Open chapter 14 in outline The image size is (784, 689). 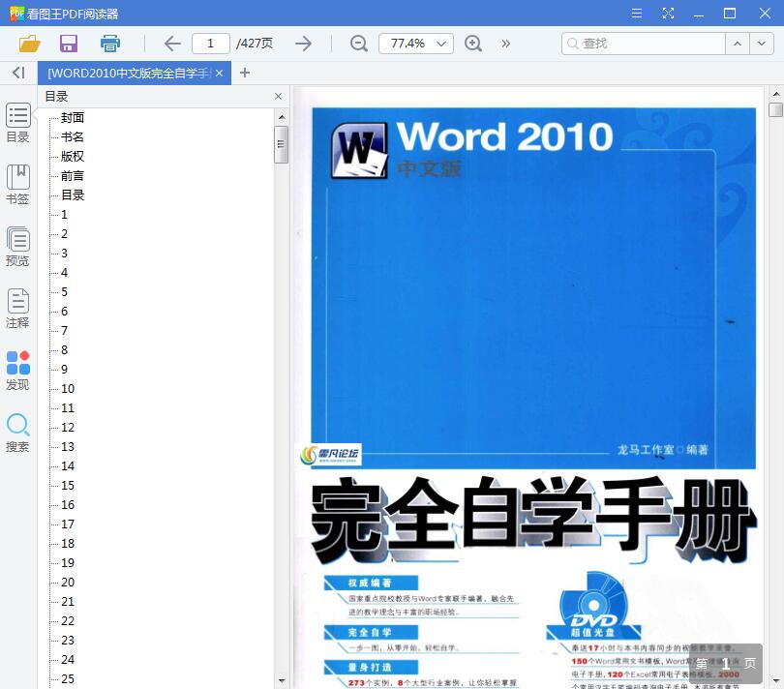[68, 466]
